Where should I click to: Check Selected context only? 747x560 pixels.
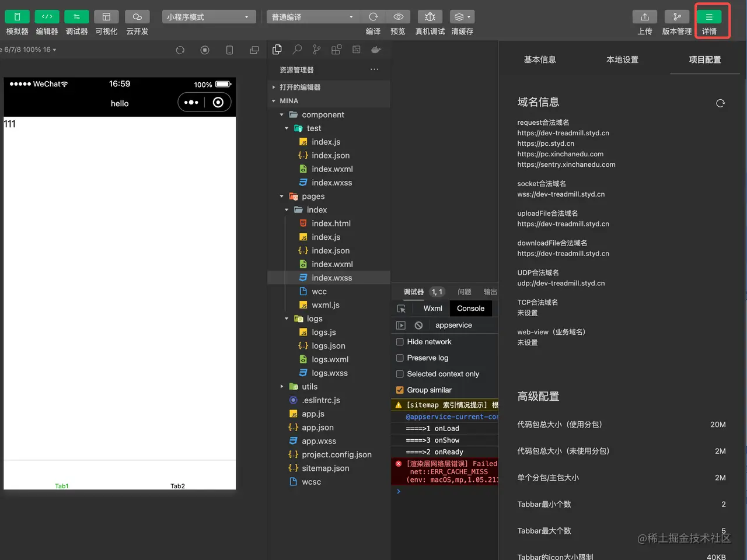400,374
